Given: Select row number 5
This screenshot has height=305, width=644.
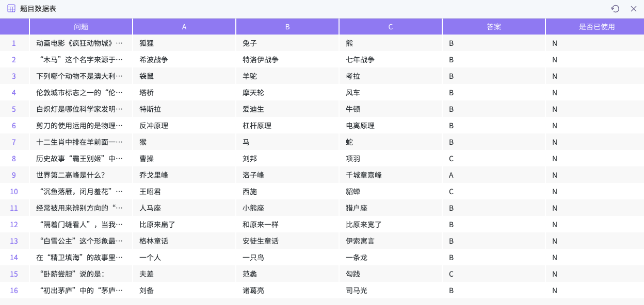Looking at the screenshot, I should pyautogui.click(x=14, y=109).
